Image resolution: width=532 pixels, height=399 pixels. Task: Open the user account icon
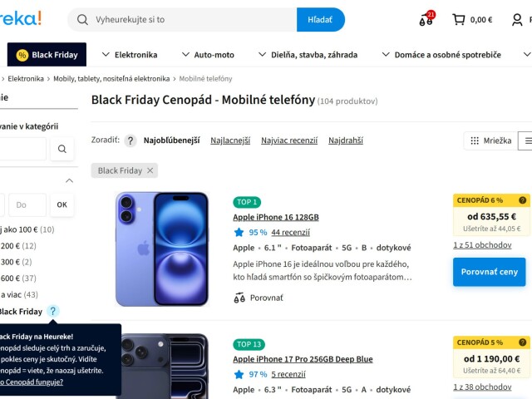click(517, 20)
